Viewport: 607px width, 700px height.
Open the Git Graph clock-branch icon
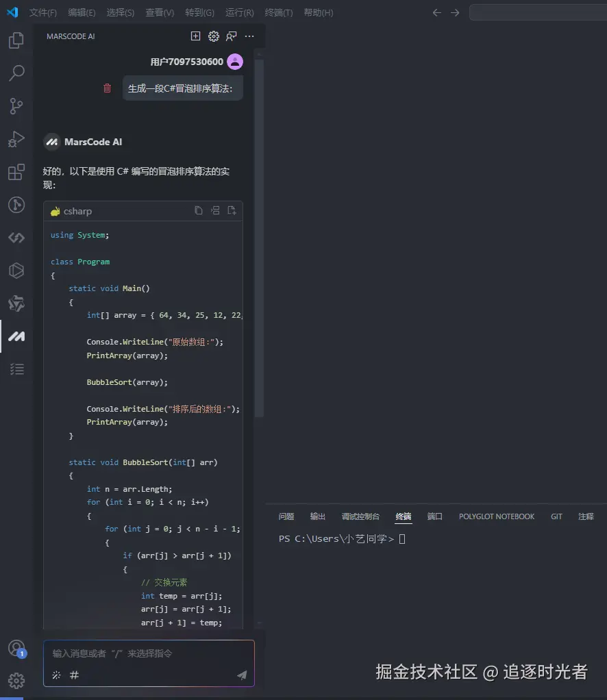coord(16,205)
